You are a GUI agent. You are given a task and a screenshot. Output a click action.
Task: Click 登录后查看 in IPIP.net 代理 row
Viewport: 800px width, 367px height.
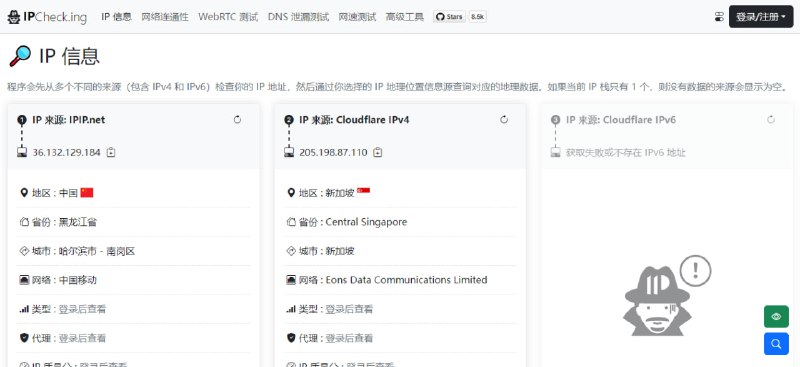82,338
